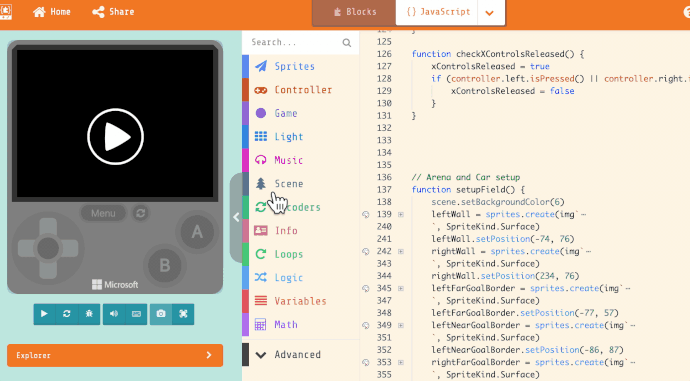The height and width of the screenshot is (381, 690).
Task: Open the Variables category
Action: 301,301
